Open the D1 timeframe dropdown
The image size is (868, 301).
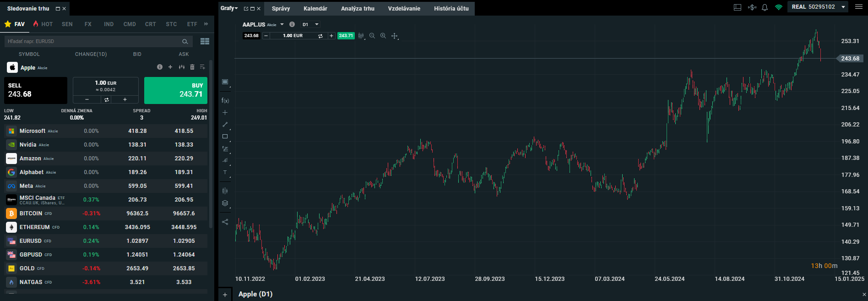(x=310, y=24)
